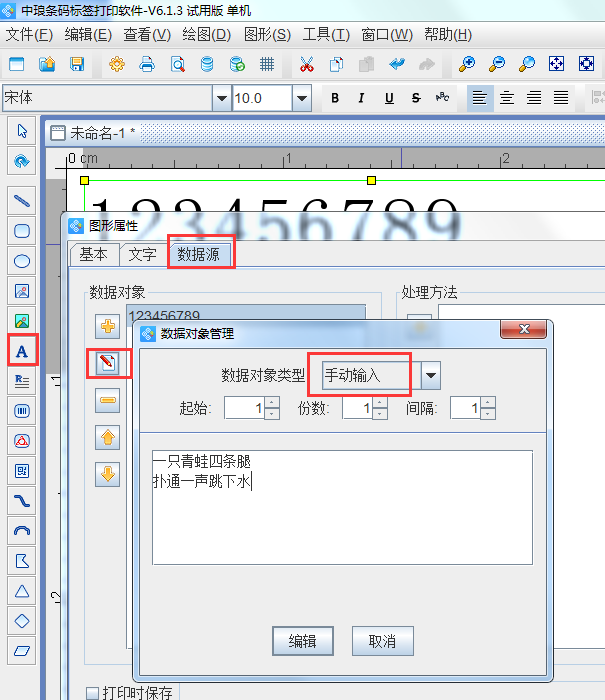Copy selection with copy icon
The width and height of the screenshot is (605, 700).
(x=337, y=64)
